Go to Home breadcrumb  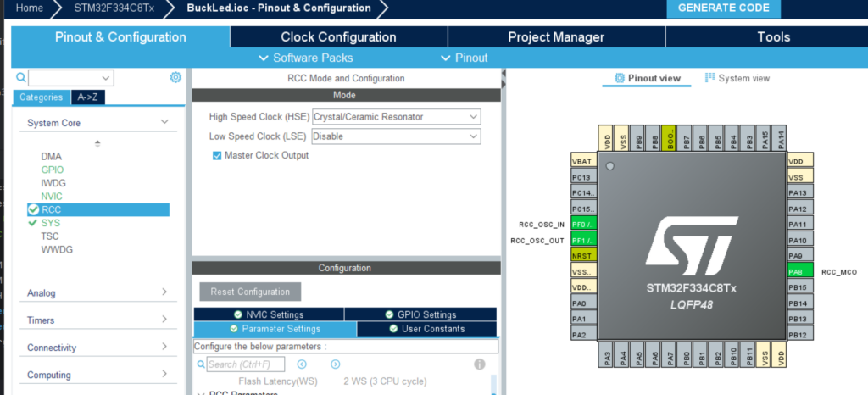(x=30, y=8)
